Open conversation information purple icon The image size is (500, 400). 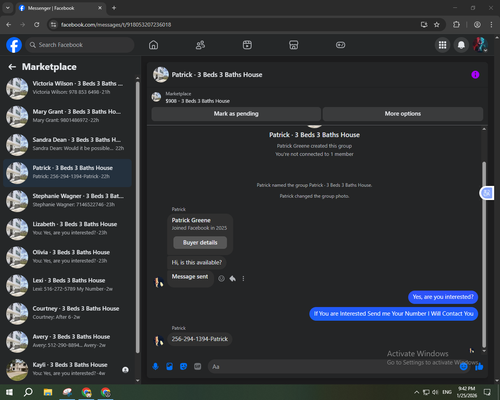475,75
